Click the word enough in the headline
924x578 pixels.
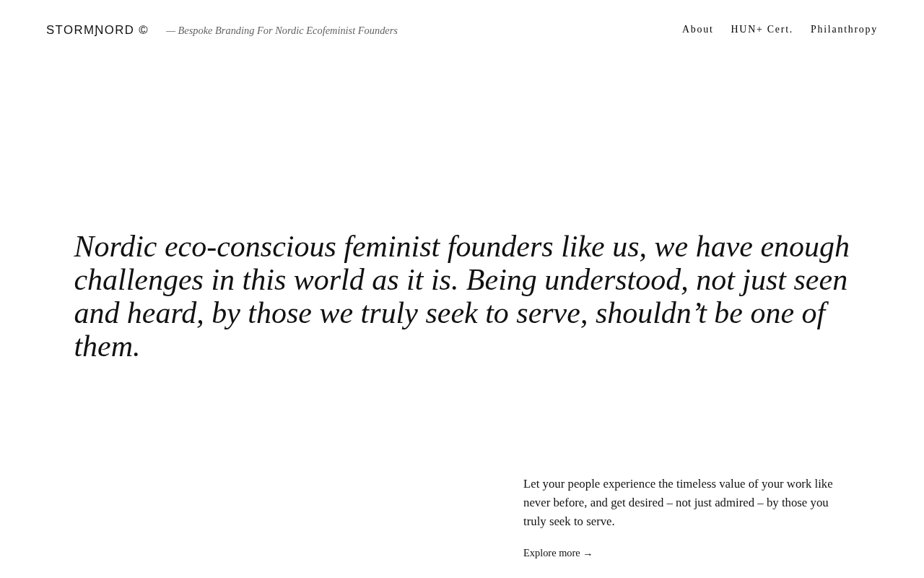pos(804,247)
